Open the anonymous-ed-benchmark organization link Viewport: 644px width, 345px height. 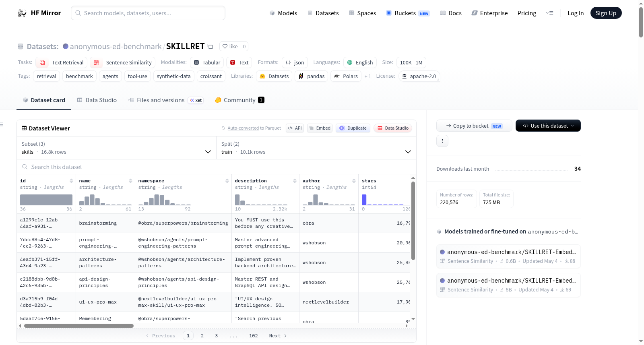point(116,46)
